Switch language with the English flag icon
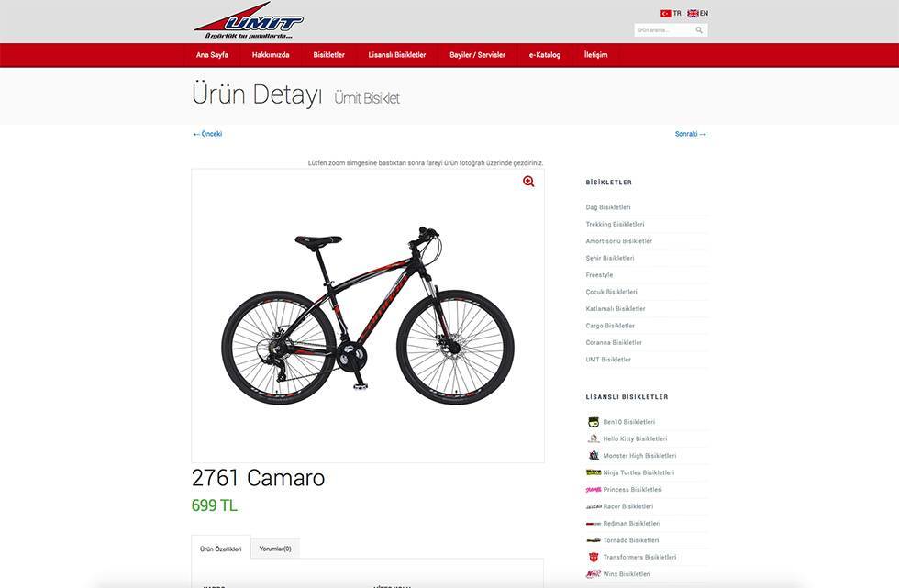899x588 pixels. click(693, 13)
